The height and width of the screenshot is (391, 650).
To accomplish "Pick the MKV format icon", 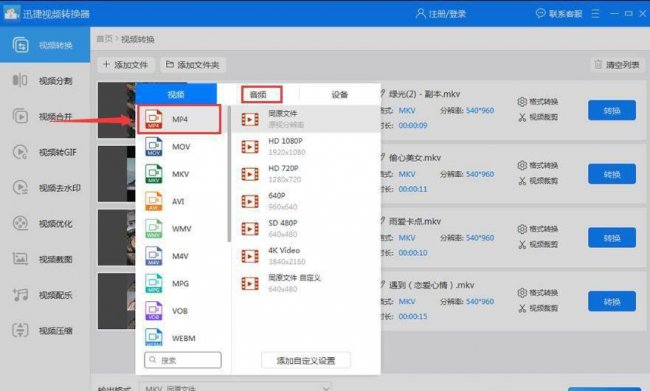I will tap(153, 174).
